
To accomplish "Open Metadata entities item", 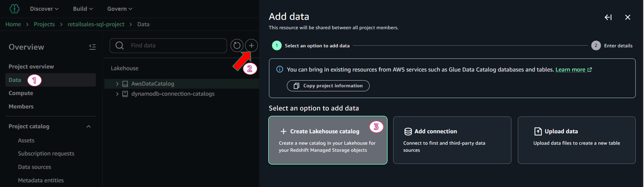I will point(41,180).
